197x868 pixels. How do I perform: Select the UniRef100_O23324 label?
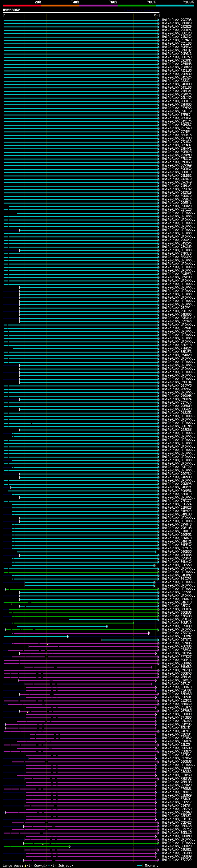(177, 81)
